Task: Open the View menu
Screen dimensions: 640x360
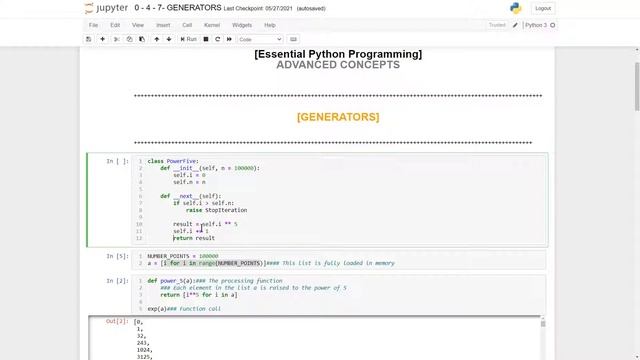Action: pyautogui.click(x=138, y=25)
